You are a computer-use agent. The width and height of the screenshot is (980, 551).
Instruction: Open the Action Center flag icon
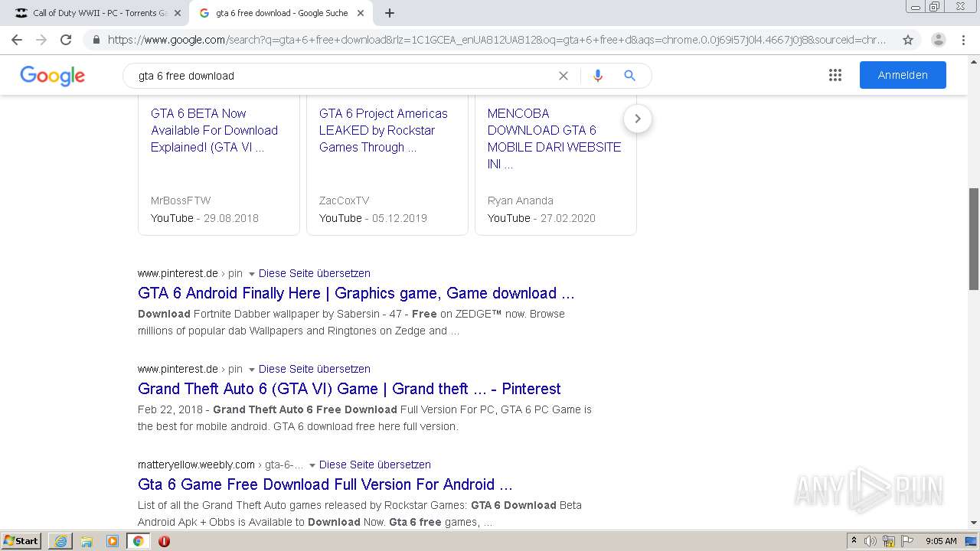coord(907,541)
